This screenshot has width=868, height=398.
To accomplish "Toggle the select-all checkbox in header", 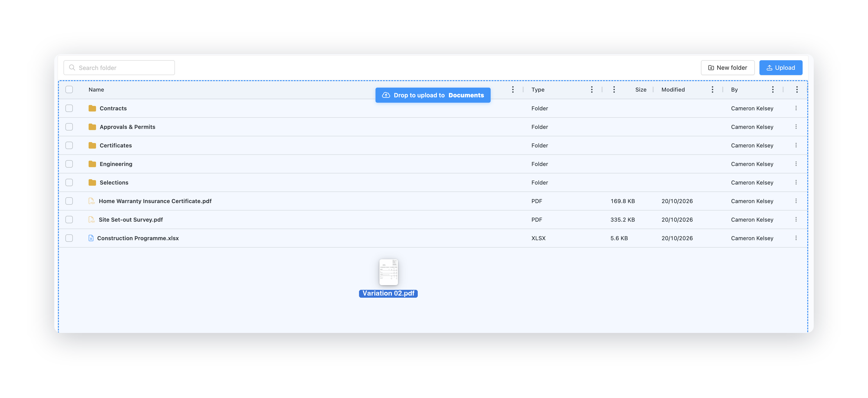I will point(69,89).
